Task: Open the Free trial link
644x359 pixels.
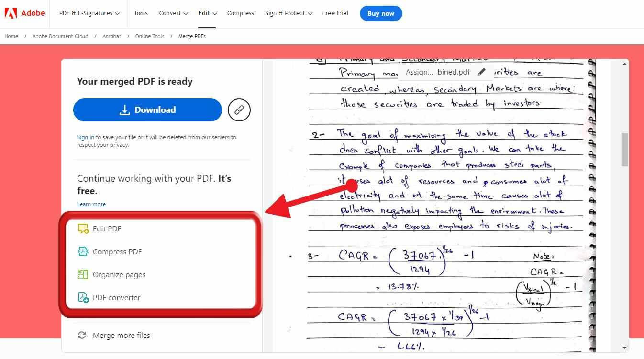Action: click(335, 13)
